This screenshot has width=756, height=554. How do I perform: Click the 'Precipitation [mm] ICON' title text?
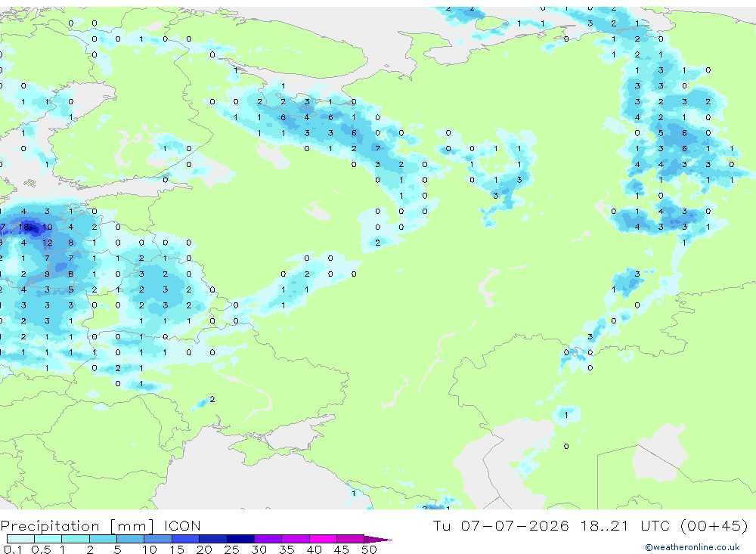[101, 525]
